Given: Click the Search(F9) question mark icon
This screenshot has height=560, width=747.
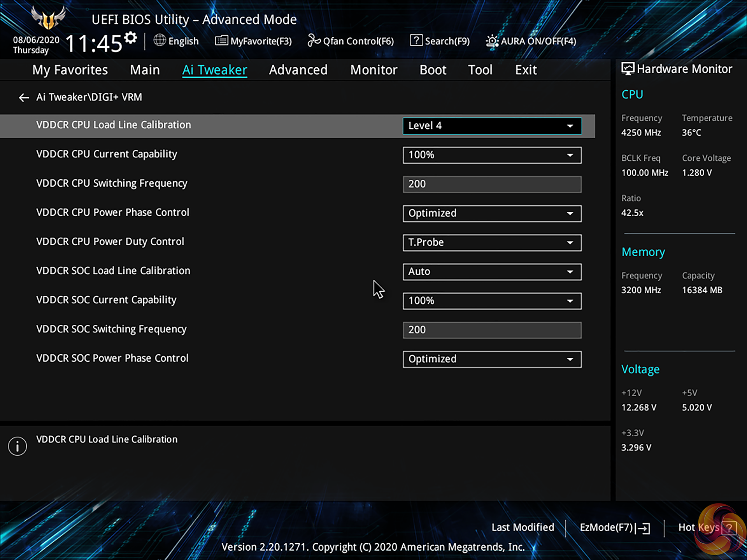Looking at the screenshot, I should point(416,40).
